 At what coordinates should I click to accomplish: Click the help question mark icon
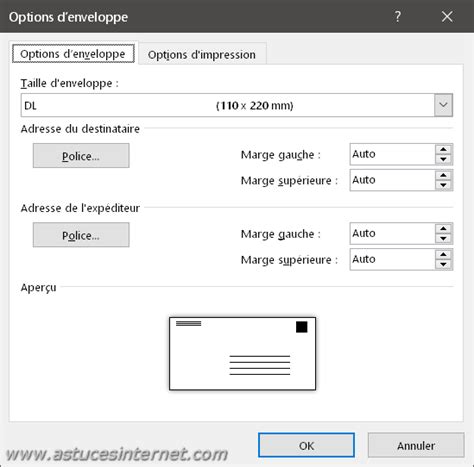click(x=397, y=16)
